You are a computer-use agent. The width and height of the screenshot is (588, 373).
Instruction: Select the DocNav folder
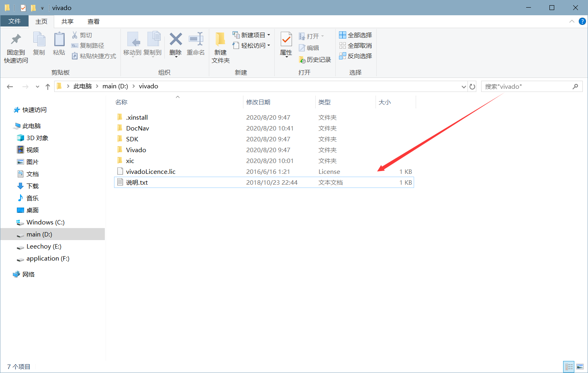coord(264,128)
